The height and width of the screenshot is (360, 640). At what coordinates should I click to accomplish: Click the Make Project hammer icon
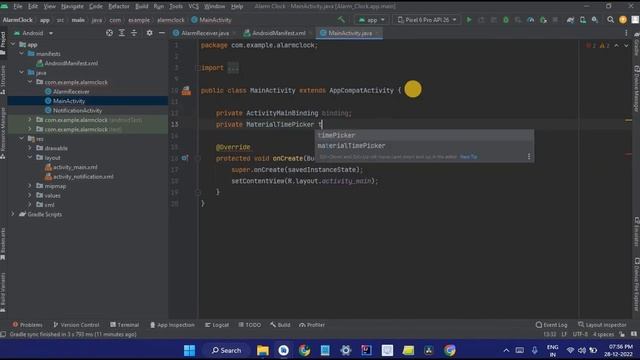click(341, 20)
